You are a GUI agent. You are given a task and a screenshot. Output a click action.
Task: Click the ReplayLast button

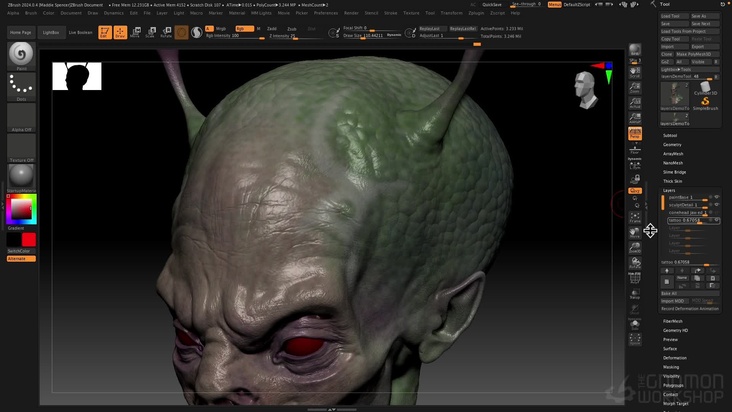point(432,28)
